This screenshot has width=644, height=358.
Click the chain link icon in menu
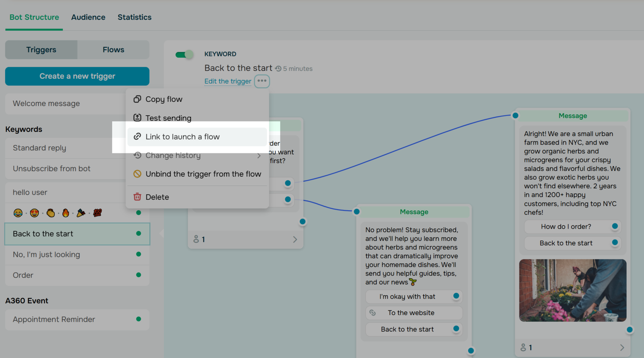coord(137,136)
